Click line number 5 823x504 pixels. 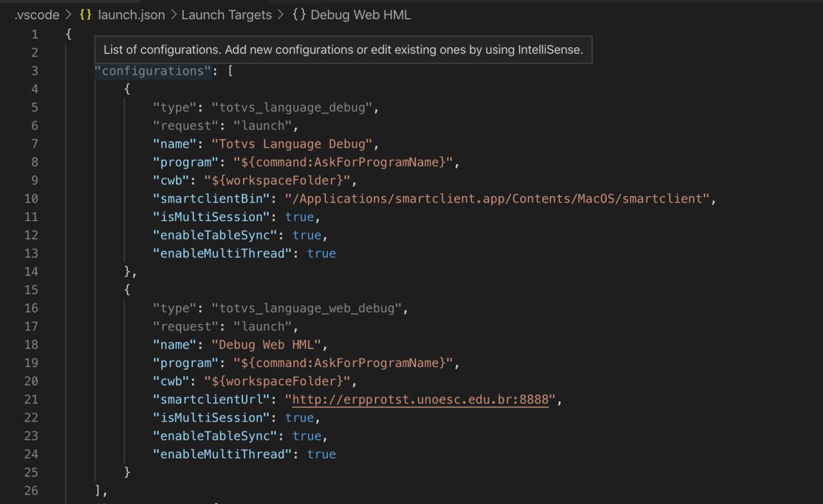tap(35, 107)
